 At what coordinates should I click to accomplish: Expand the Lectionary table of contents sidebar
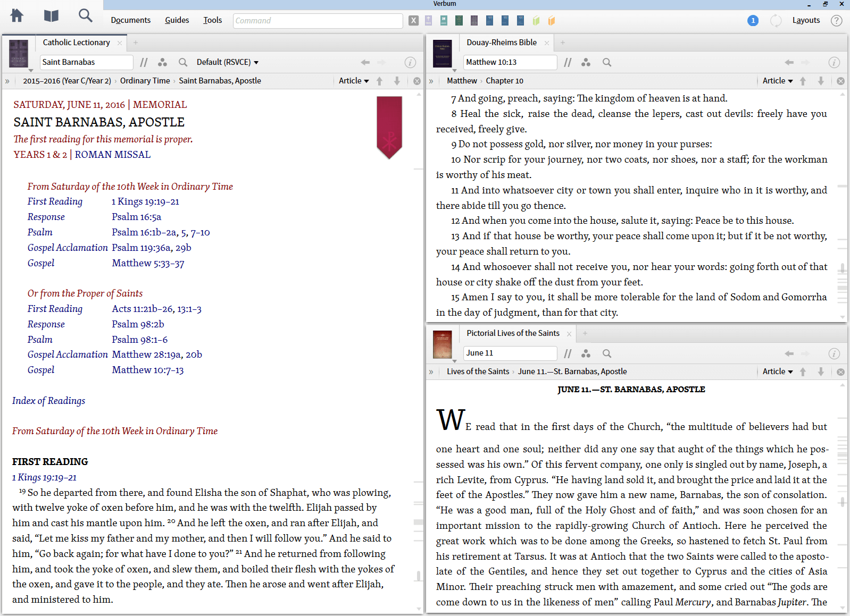(x=7, y=81)
